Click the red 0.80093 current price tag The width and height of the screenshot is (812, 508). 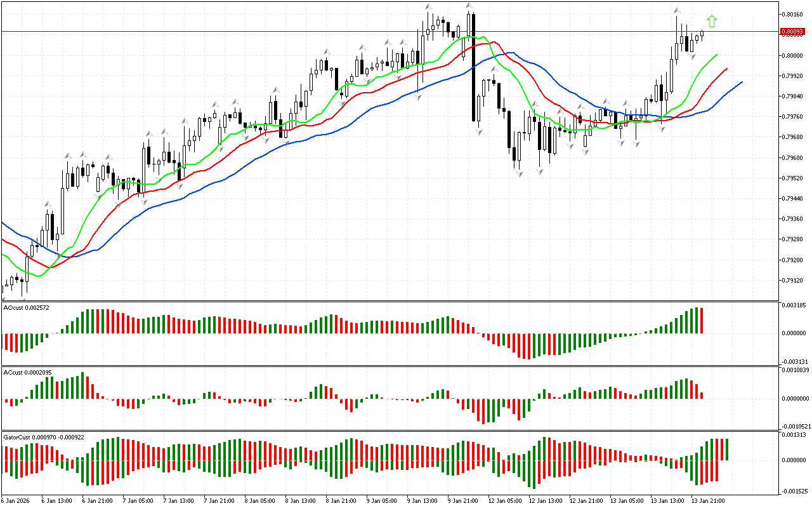[x=792, y=31]
